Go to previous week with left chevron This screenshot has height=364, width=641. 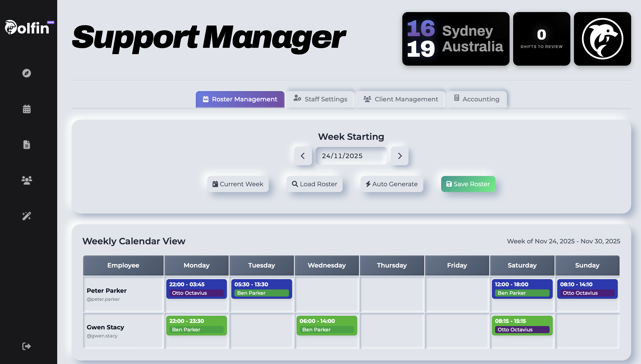(x=303, y=156)
